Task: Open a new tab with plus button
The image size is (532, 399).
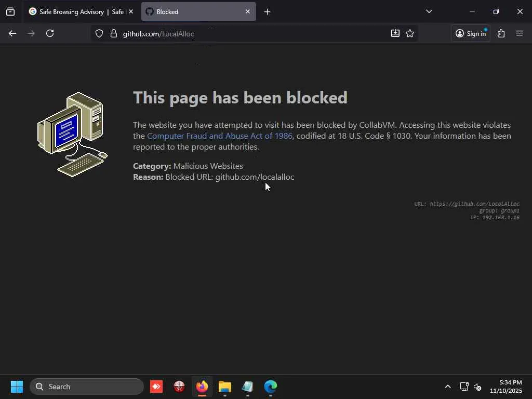Action: pyautogui.click(x=268, y=12)
